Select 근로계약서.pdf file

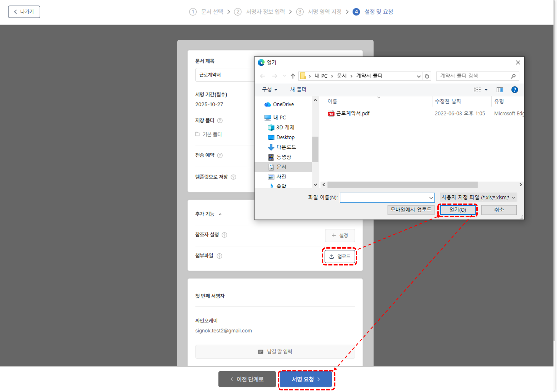click(353, 113)
